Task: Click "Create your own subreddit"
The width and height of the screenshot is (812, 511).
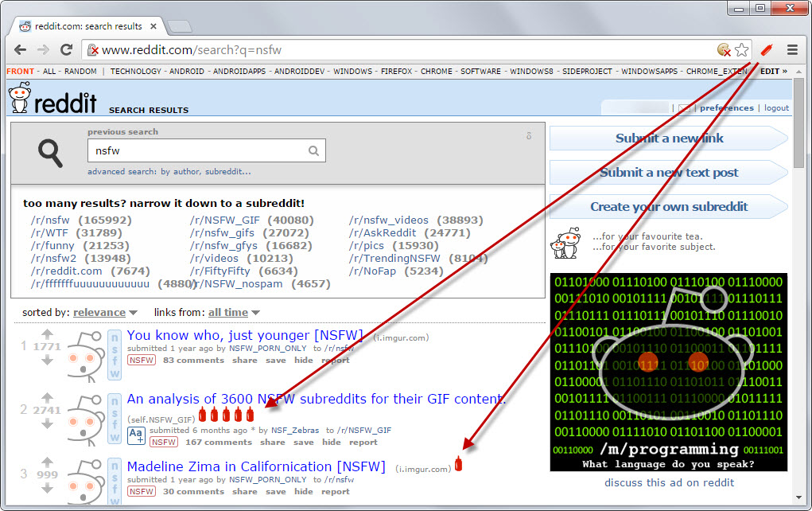Action: [669, 207]
